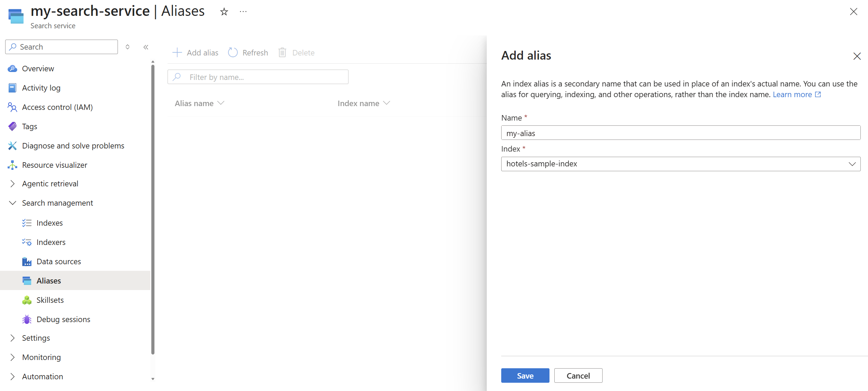The width and height of the screenshot is (868, 391).
Task: Click the Activity log icon
Action: tap(12, 88)
